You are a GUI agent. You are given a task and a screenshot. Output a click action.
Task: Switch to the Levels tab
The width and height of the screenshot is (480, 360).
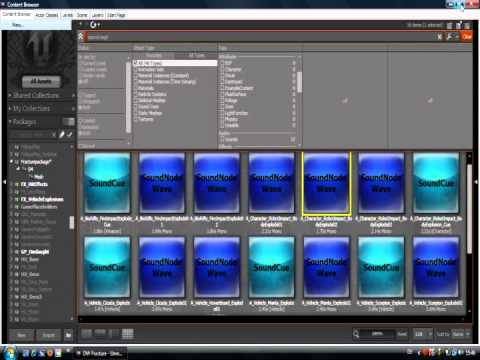68,15
